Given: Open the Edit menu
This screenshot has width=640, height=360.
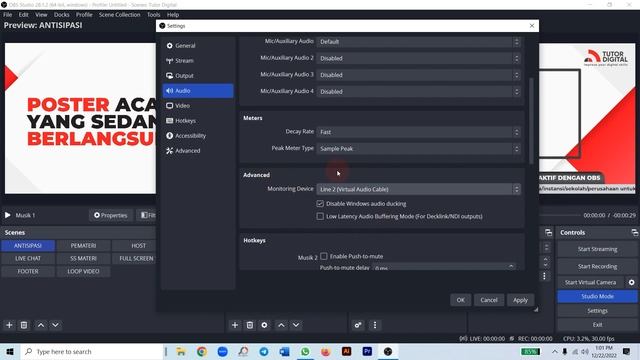Looking at the screenshot, I should click(24, 15).
